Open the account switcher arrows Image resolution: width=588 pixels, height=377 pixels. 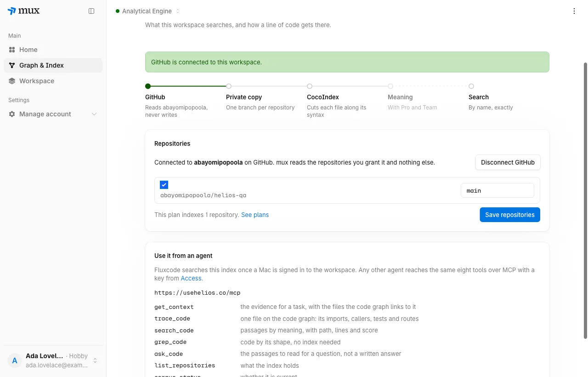point(95,360)
